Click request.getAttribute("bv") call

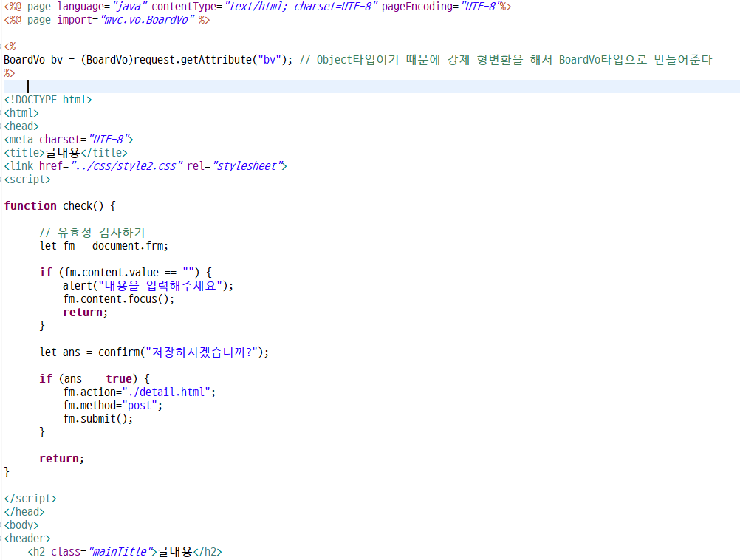click(x=213, y=60)
